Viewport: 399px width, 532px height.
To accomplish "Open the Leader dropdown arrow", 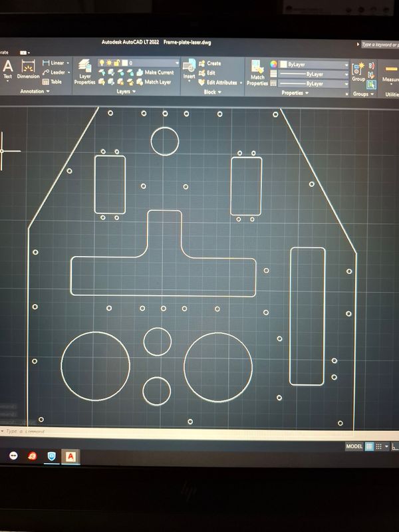I will point(69,72).
